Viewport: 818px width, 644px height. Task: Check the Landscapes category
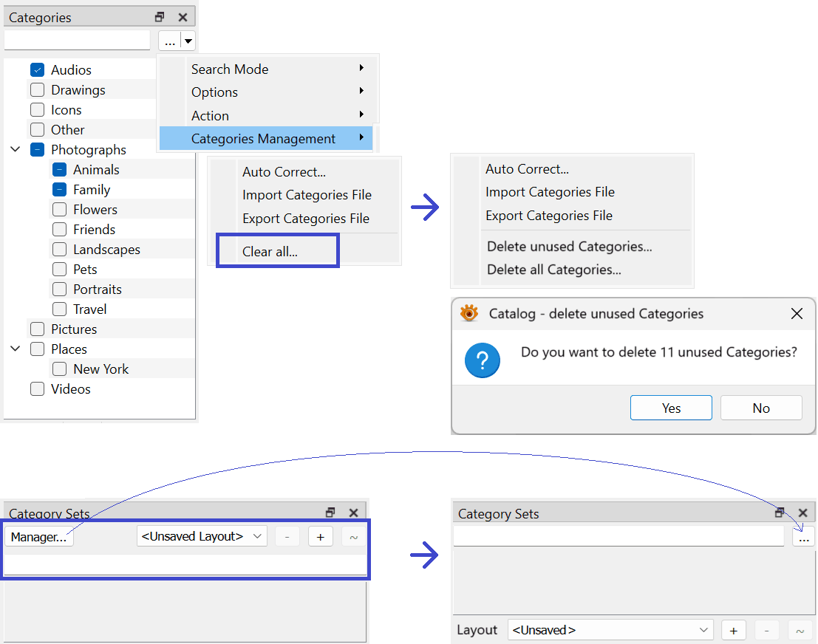click(59, 250)
